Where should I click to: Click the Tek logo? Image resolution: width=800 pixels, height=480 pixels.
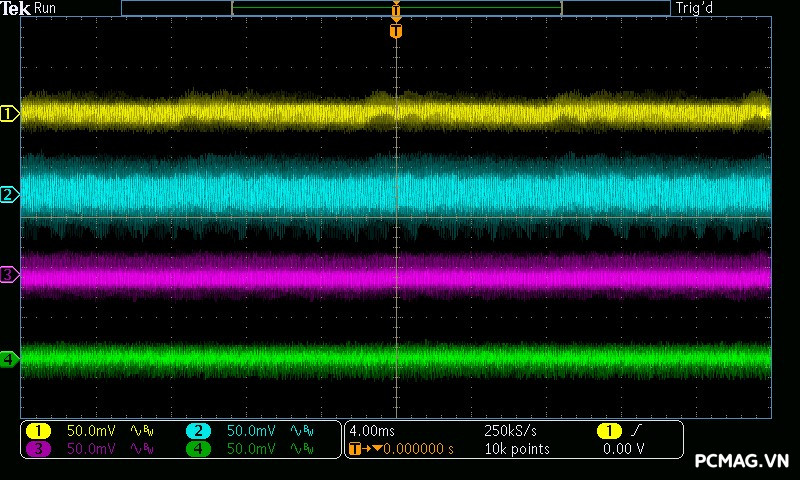coord(16,8)
